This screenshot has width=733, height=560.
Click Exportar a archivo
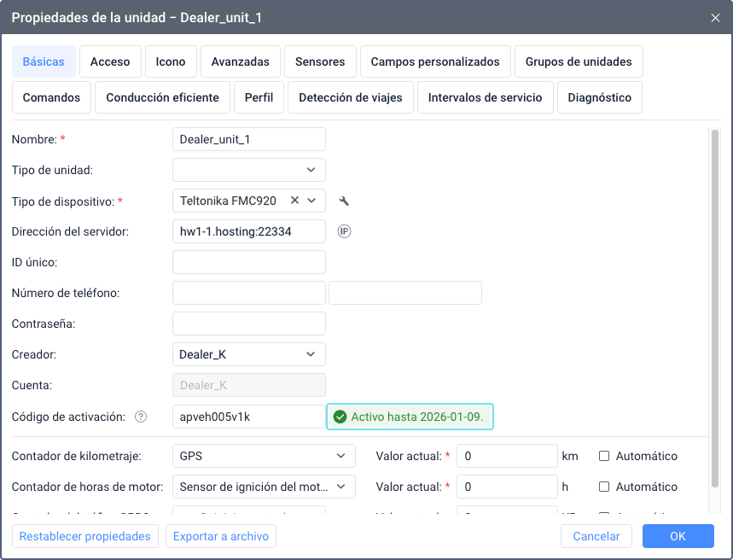221,536
